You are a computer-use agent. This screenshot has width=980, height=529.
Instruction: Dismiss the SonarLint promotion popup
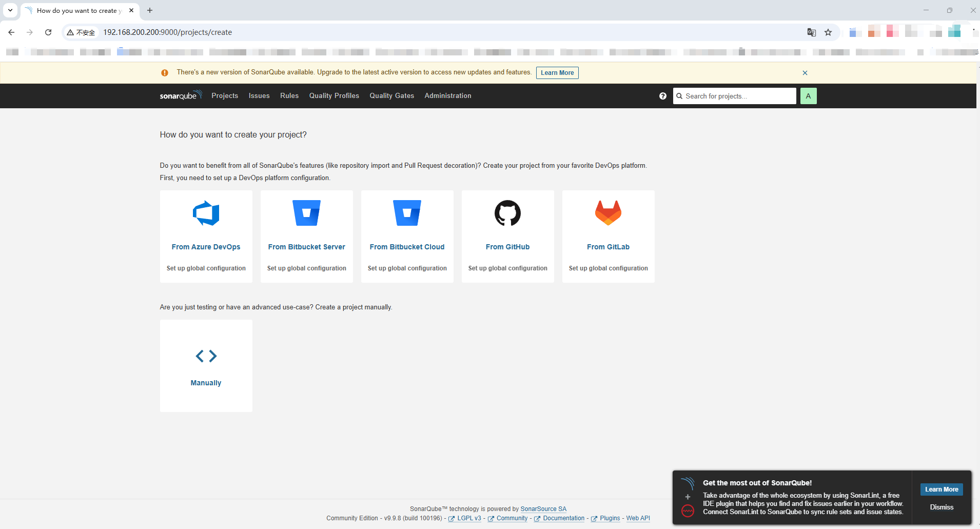[942, 507]
